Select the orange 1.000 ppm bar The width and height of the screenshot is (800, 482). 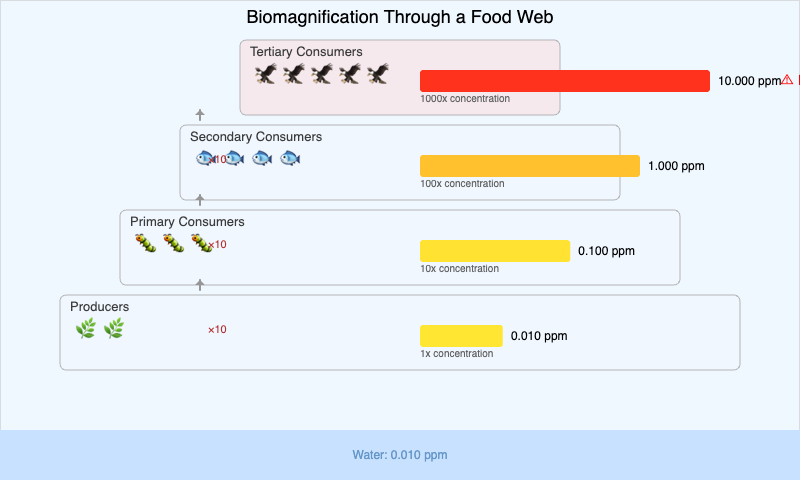[530, 166]
